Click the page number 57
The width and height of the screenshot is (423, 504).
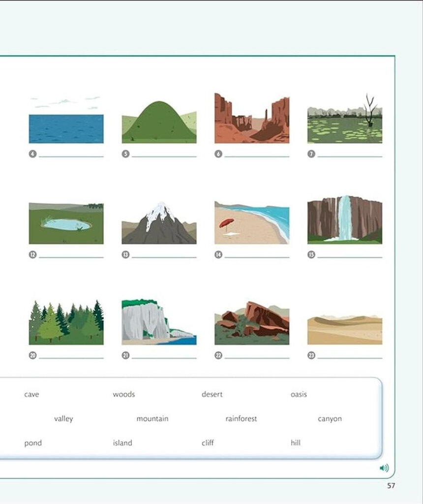point(391,486)
